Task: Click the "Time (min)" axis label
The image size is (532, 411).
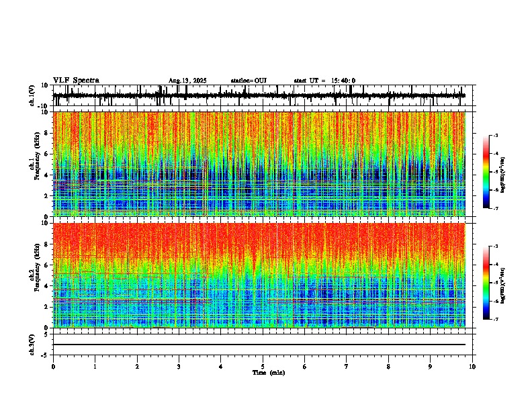Action: (x=269, y=373)
